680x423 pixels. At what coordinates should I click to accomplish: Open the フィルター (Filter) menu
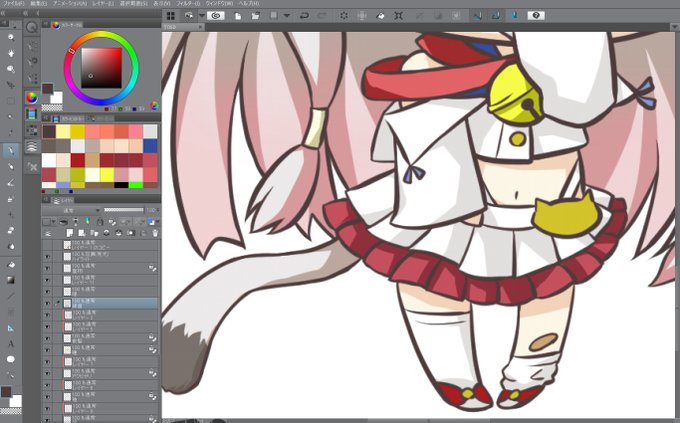[188, 3]
